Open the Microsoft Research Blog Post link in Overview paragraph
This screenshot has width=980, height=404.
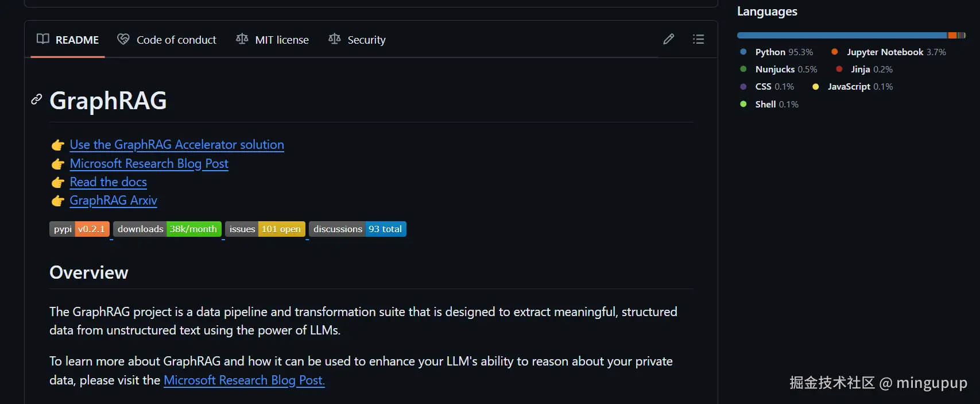(244, 380)
